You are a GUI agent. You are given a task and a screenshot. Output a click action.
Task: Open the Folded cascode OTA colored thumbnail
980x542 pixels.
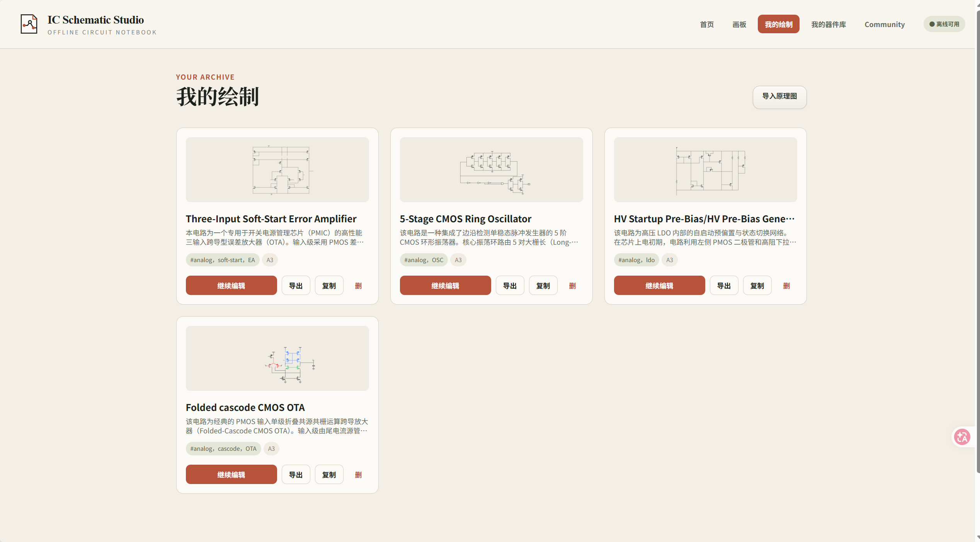tap(277, 358)
